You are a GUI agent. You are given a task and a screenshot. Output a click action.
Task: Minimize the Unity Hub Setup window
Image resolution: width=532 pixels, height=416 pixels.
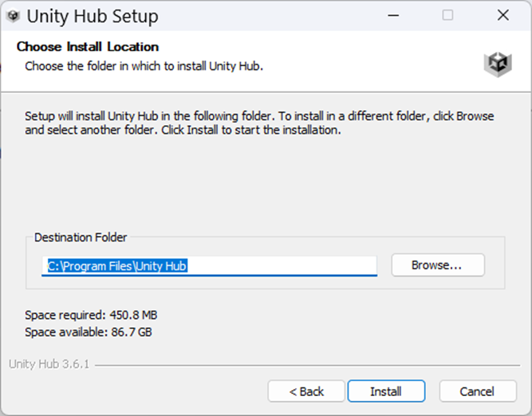(393, 15)
